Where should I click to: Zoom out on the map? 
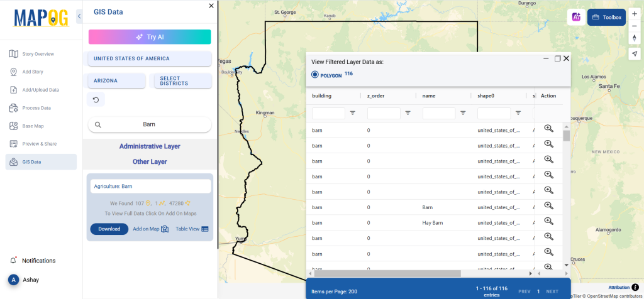pyautogui.click(x=635, y=26)
